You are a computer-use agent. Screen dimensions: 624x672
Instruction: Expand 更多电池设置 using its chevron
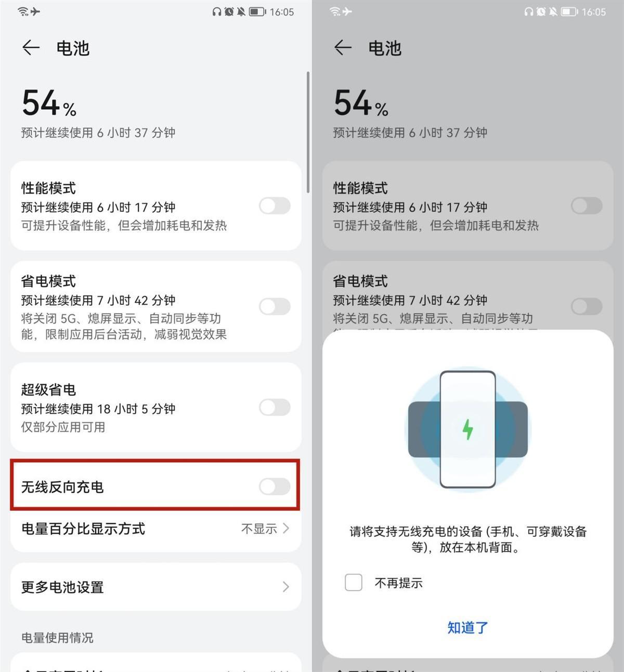(285, 587)
